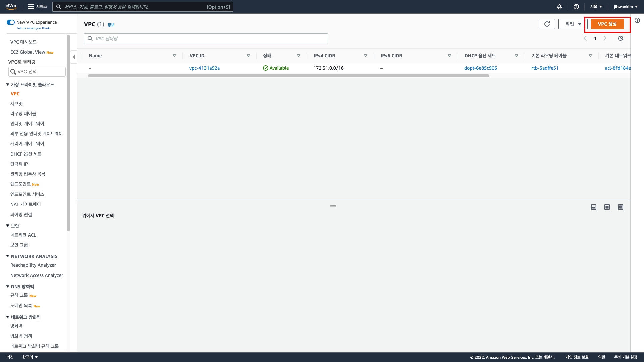Expand details pane to full layout icon
This screenshot has height=362, width=644.
click(621, 207)
